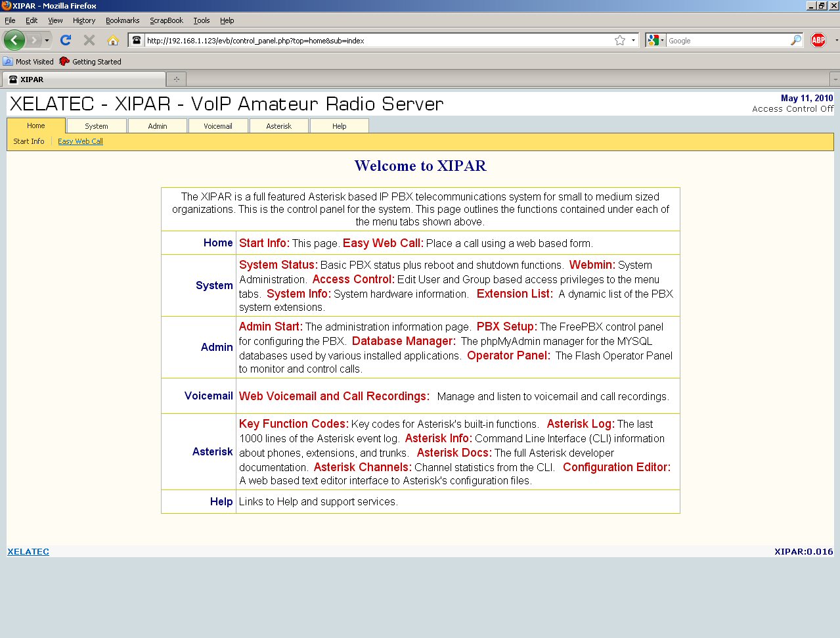
Task: Open a new tab with plus button
Action: pyautogui.click(x=176, y=80)
